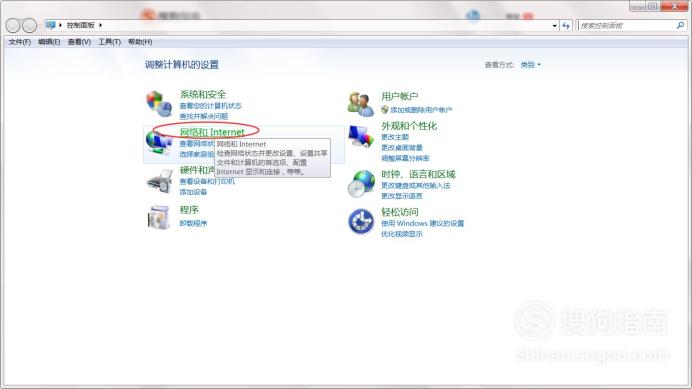Expand the breadcrumb arrow after 控制面板

coord(100,25)
